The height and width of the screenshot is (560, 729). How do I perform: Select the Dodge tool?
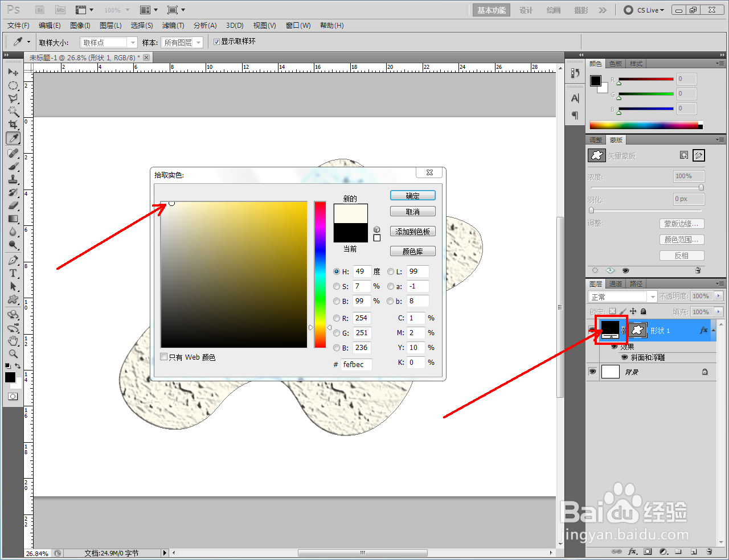tap(13, 245)
